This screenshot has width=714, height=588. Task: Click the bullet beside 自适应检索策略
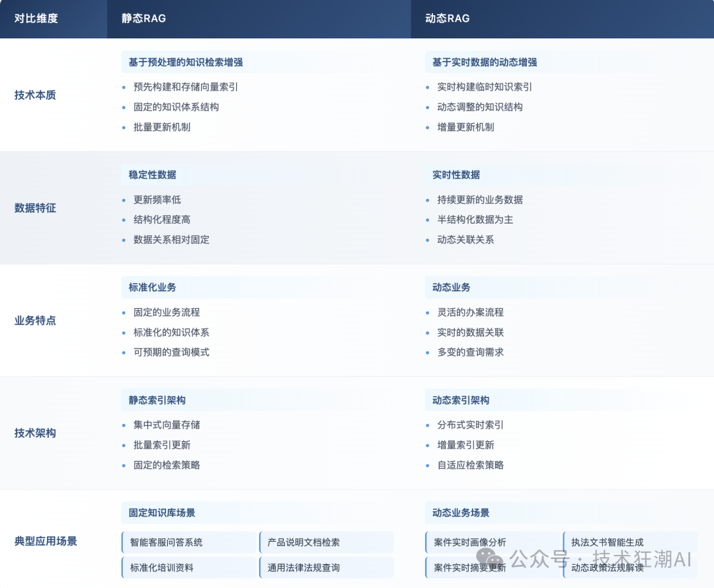(427, 465)
